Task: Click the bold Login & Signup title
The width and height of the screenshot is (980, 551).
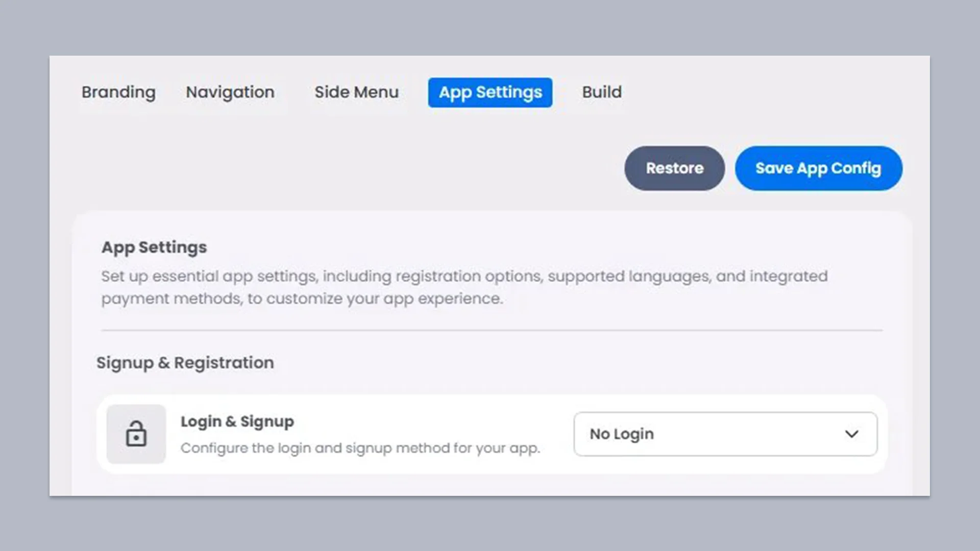Action: pos(237,422)
